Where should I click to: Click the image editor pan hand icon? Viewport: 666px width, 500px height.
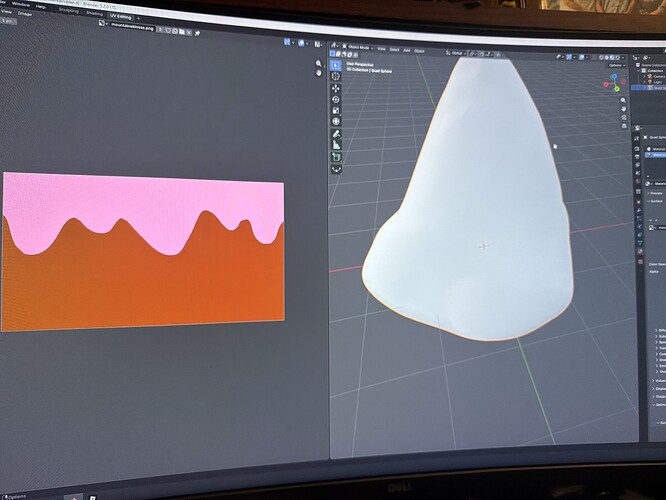pos(319,73)
